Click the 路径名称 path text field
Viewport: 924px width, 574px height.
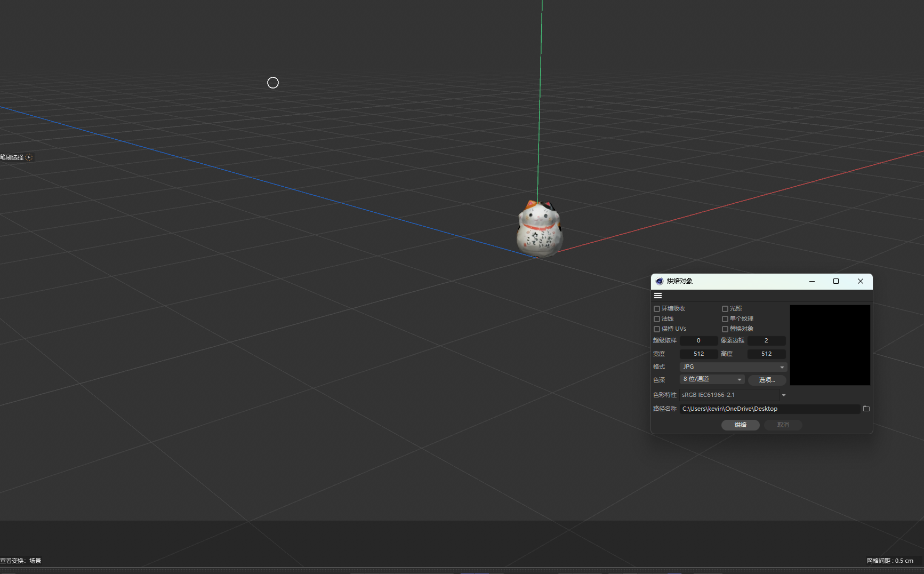pos(769,409)
